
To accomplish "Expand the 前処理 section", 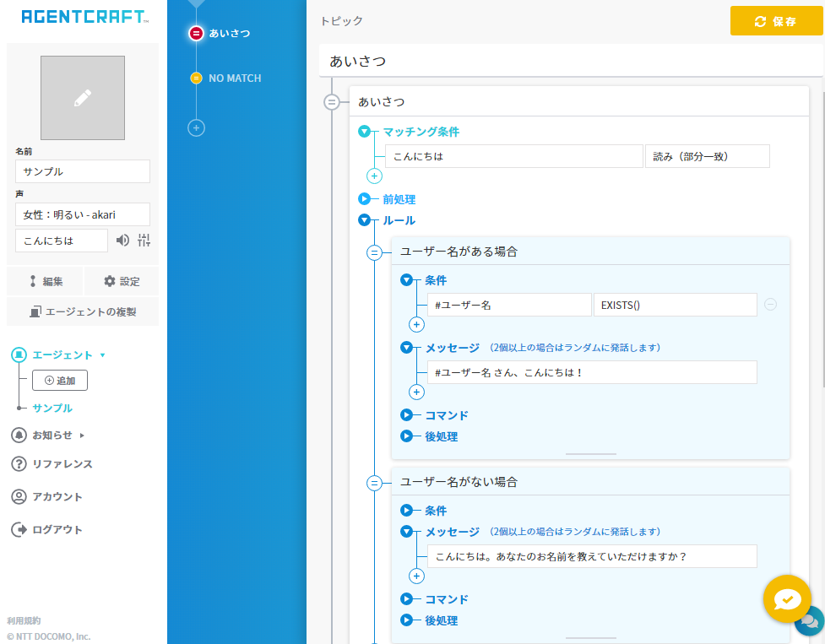I will click(x=365, y=200).
